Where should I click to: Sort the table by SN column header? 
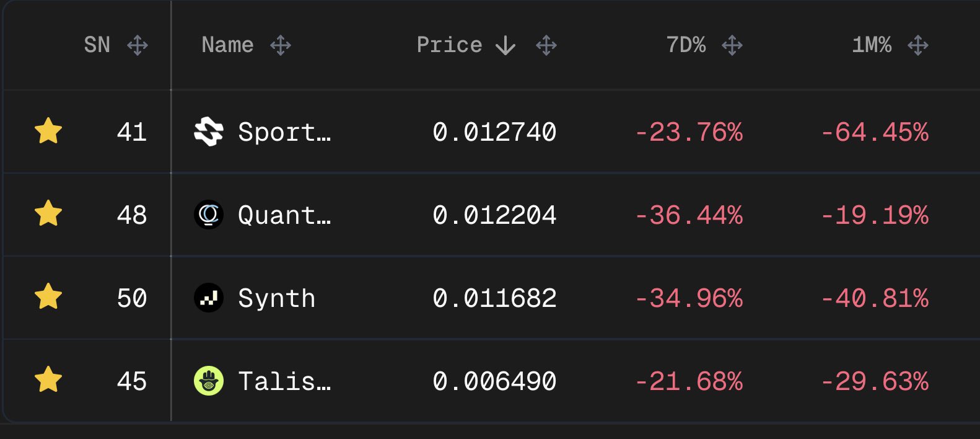[97, 45]
